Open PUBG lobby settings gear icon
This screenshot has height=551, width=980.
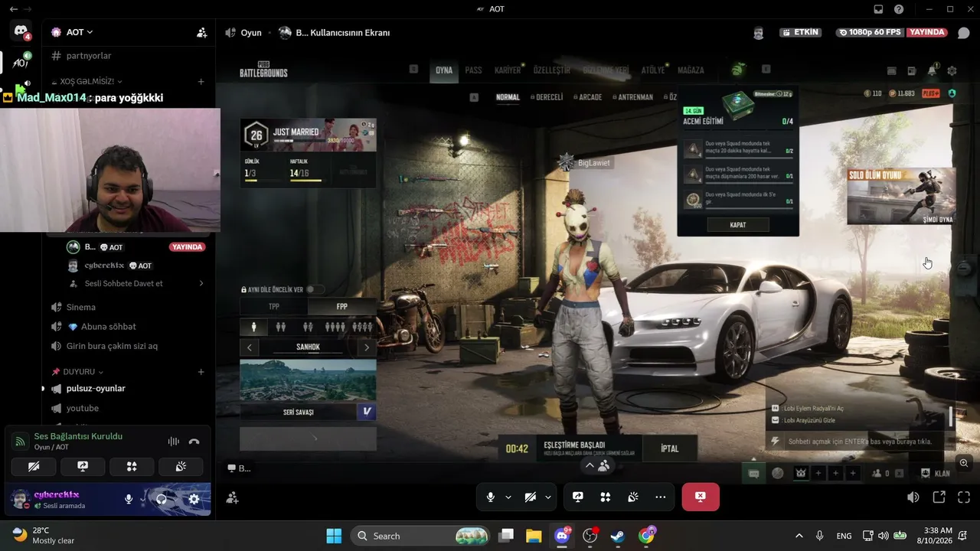(952, 70)
